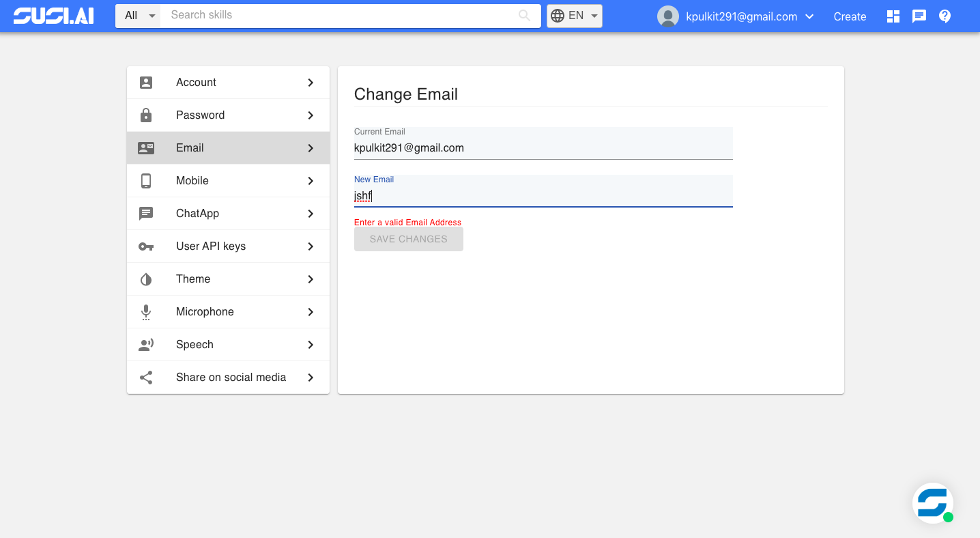
Task: Switch to the Account settings section
Action: 196,82
